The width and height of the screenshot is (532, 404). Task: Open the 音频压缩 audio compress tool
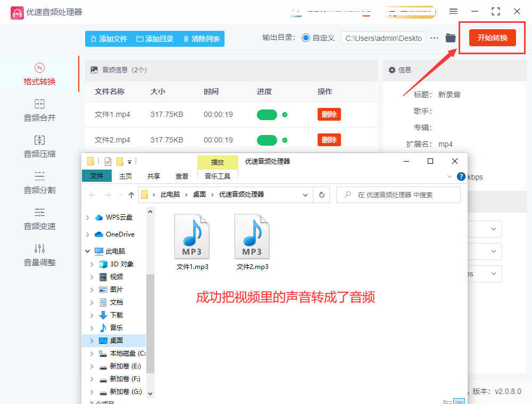39,147
